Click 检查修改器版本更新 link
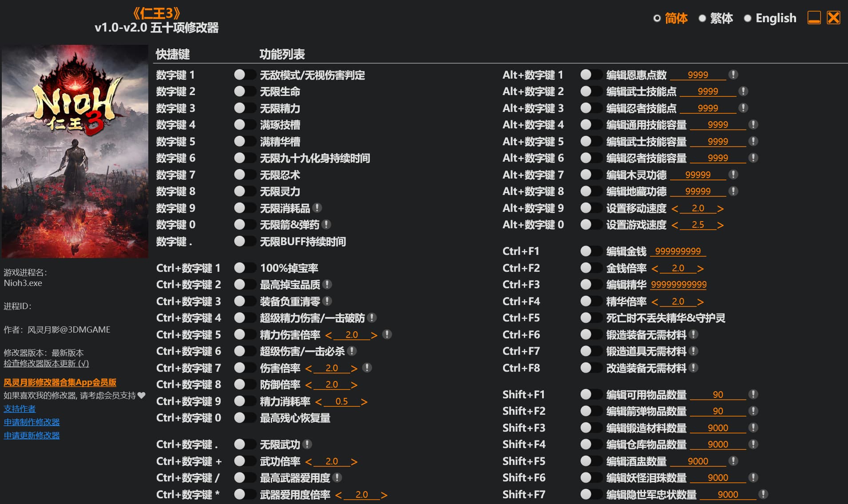The height and width of the screenshot is (504, 848). (x=46, y=363)
